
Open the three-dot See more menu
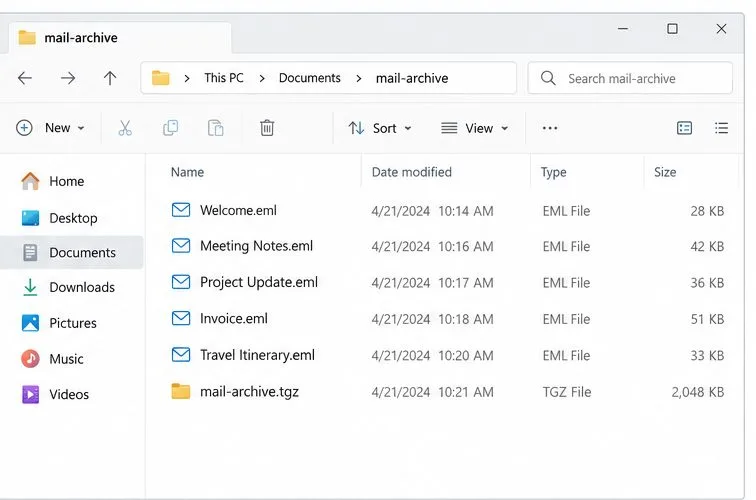coord(550,128)
